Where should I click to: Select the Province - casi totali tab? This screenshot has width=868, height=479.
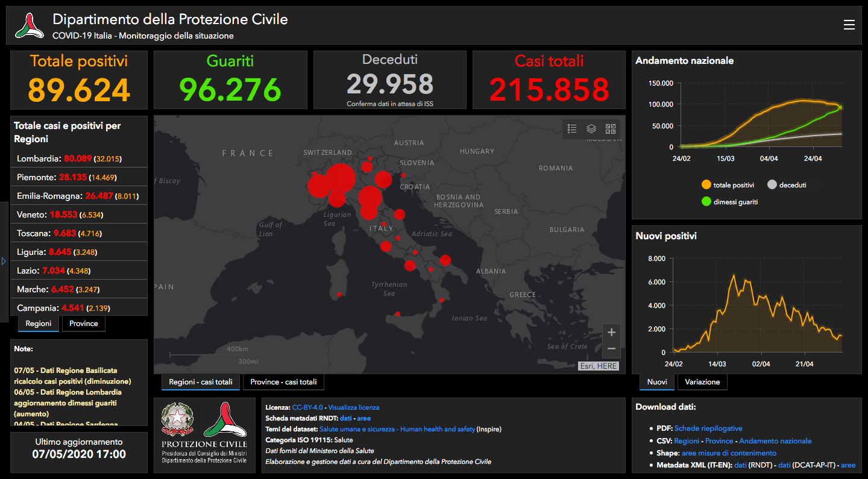(283, 382)
